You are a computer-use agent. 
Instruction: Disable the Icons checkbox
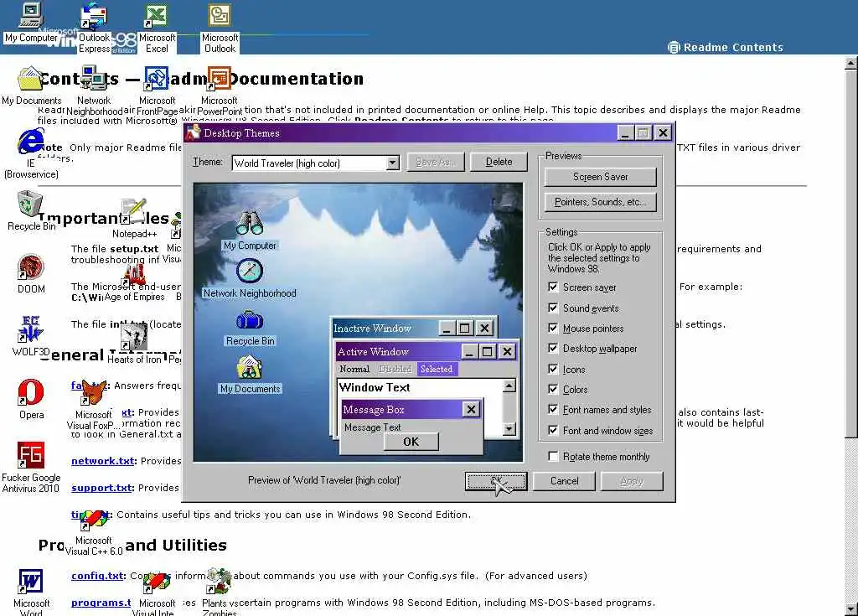point(553,369)
